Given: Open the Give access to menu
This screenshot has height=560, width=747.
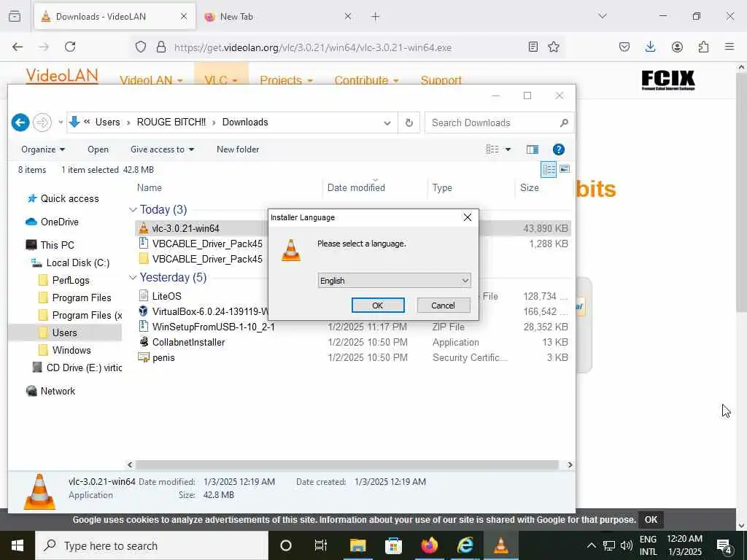Looking at the screenshot, I should coord(163,149).
